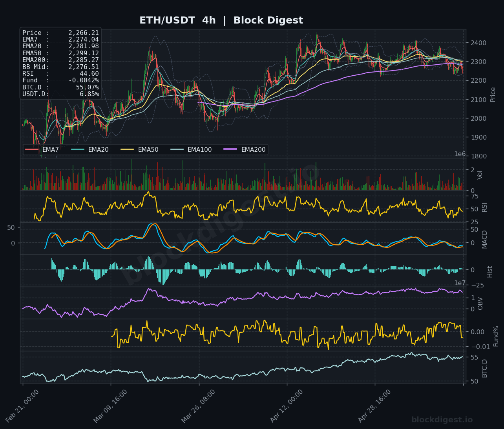This screenshot has height=429, width=504.
Task: Click the 2000 price axis tick label
Action: point(478,118)
